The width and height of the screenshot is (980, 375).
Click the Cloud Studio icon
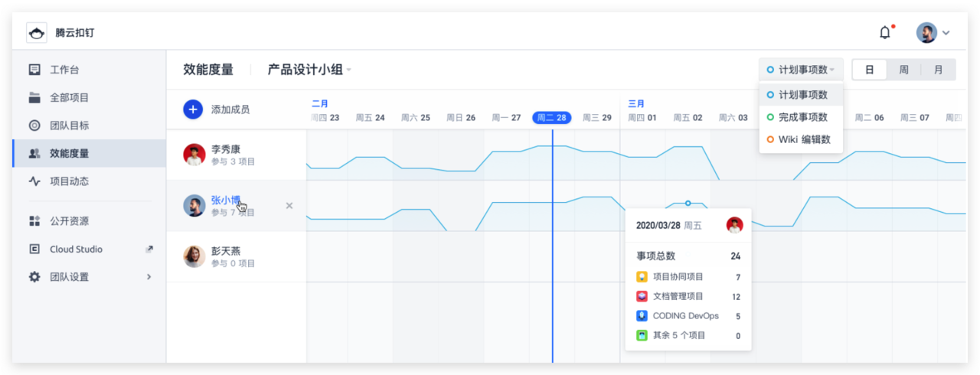(x=34, y=249)
